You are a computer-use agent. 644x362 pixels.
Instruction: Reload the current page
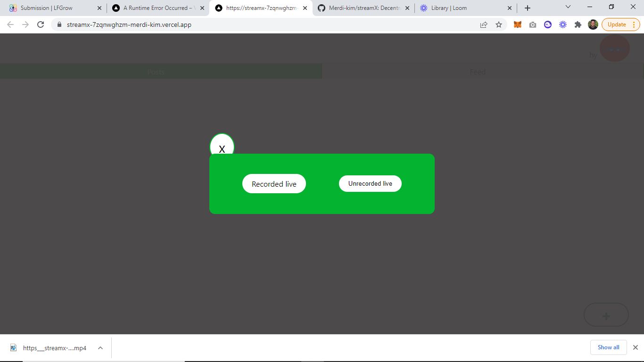pos(41,25)
